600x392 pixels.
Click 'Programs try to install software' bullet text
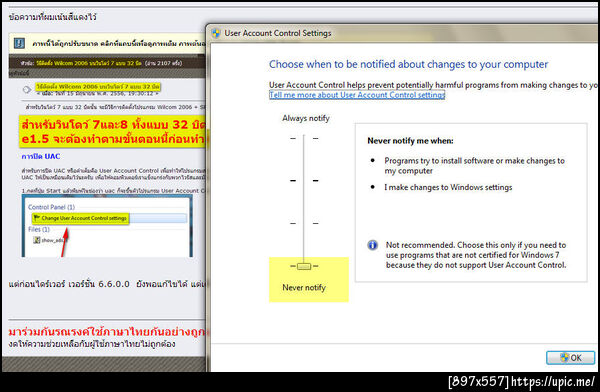tap(474, 166)
